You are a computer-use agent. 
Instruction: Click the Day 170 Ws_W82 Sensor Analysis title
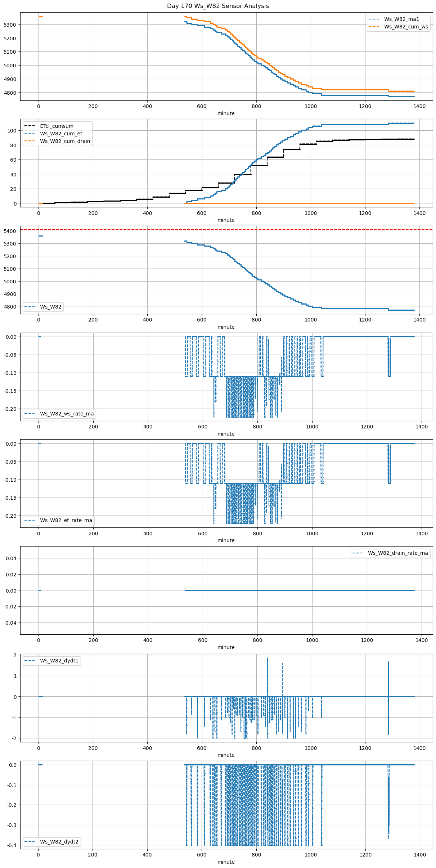click(x=218, y=6)
